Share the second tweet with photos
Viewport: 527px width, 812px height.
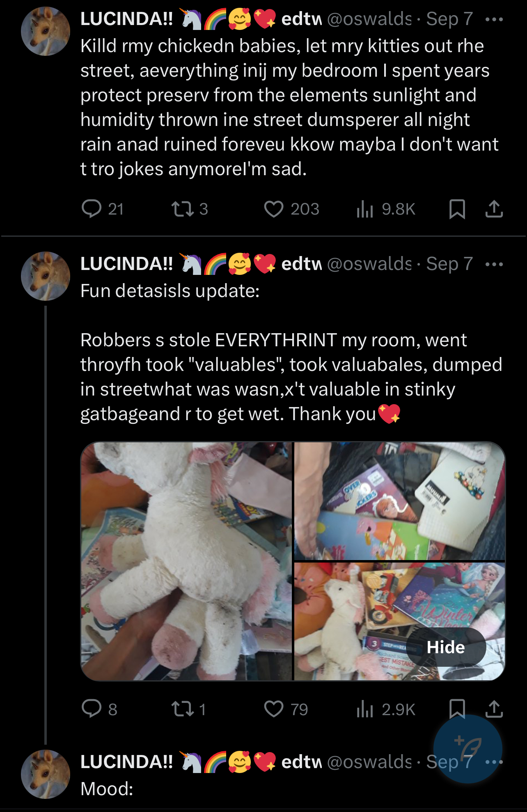point(494,709)
